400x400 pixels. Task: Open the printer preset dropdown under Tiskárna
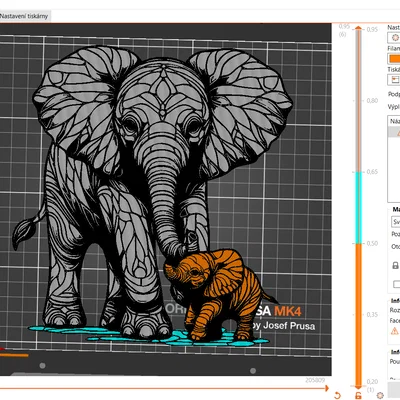point(394,80)
